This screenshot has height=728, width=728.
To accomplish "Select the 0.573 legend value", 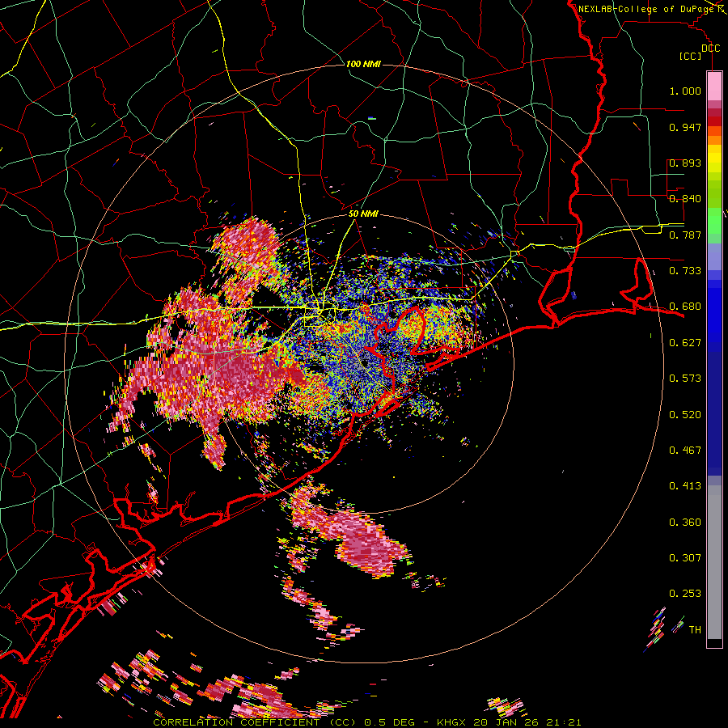I will click(685, 379).
